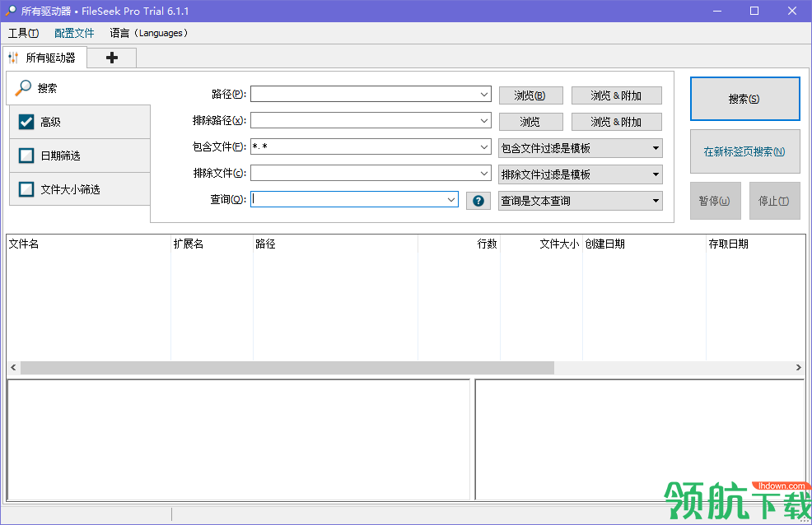
Task: Expand the 排除文件 combo box arrow
Action: [x=483, y=174]
